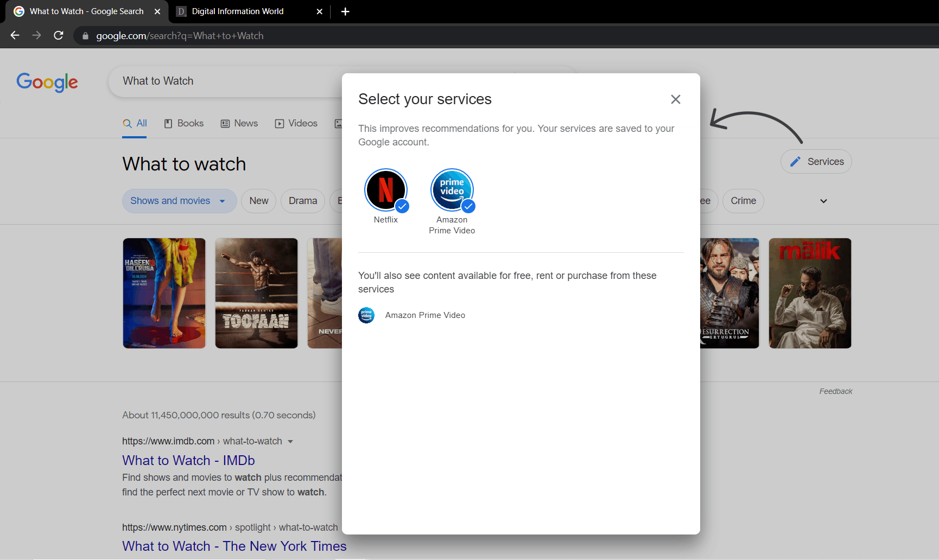Switch to the News search tab
The image size is (939, 560).
pos(239,123)
